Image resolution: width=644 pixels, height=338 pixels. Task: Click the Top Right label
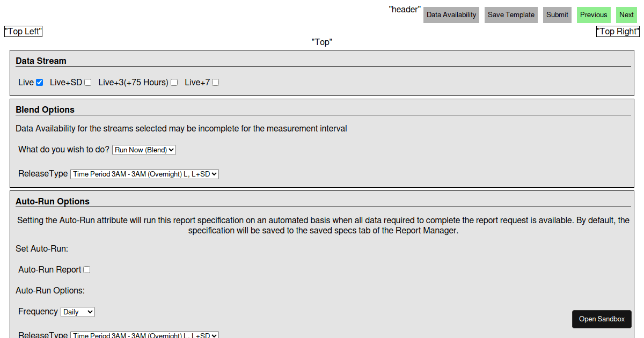click(618, 31)
